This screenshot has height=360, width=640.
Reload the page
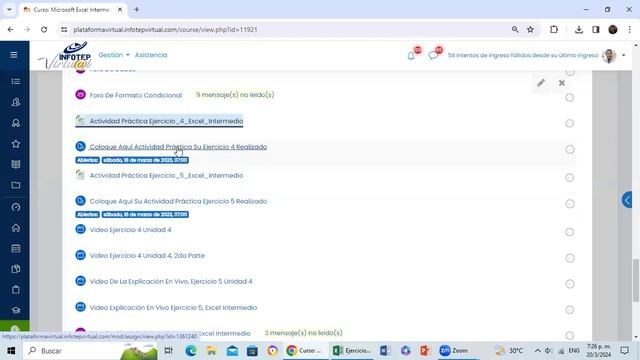pos(44,29)
